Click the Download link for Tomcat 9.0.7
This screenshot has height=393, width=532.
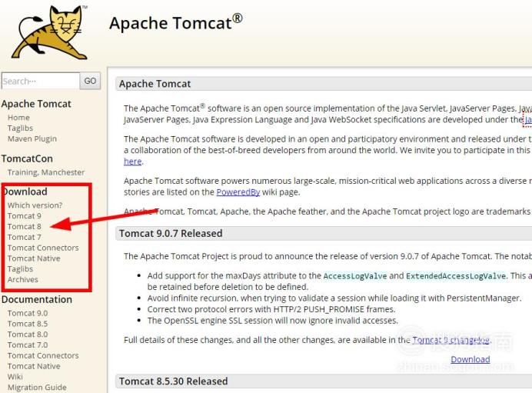coord(470,359)
